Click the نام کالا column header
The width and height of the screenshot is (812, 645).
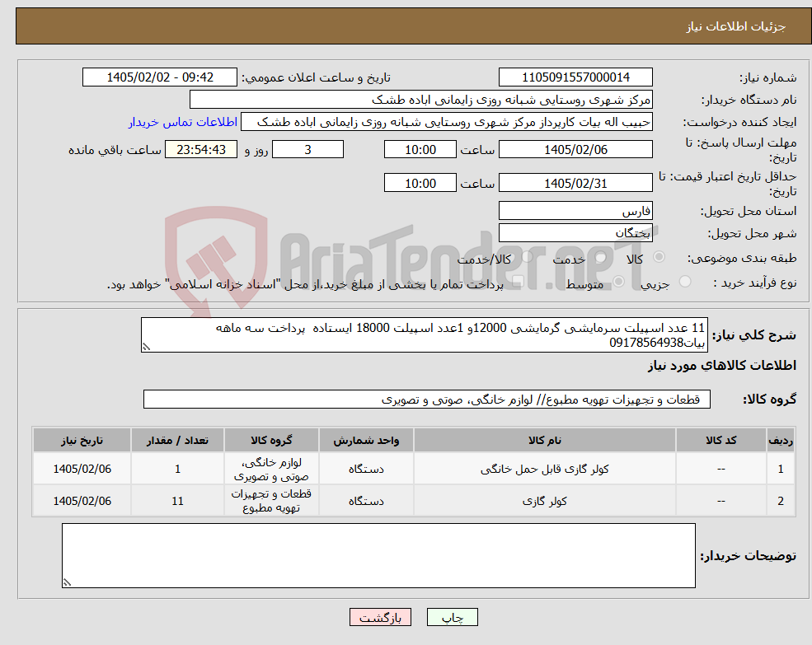click(544, 441)
